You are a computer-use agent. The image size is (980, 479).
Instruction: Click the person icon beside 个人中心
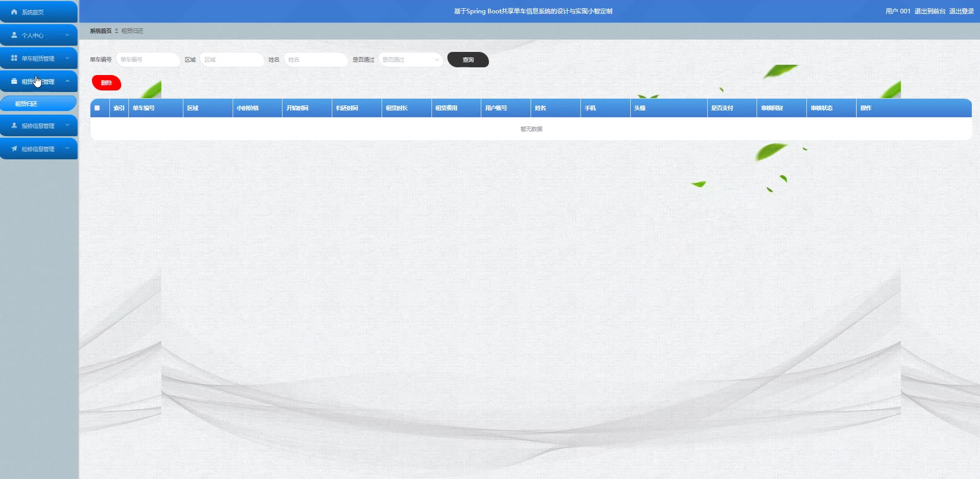[x=14, y=35]
